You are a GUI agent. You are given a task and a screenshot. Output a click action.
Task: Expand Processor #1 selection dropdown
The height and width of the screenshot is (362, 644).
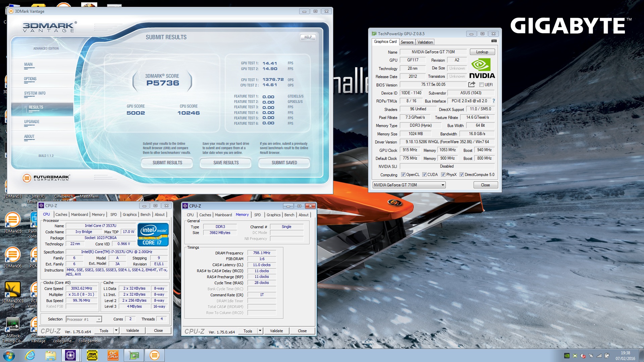[x=99, y=319]
